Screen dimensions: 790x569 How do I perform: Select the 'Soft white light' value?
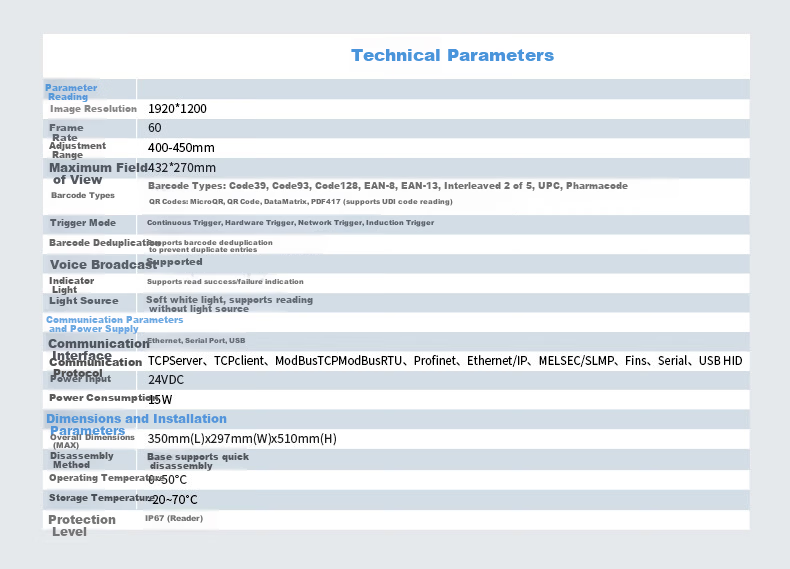(x=230, y=304)
